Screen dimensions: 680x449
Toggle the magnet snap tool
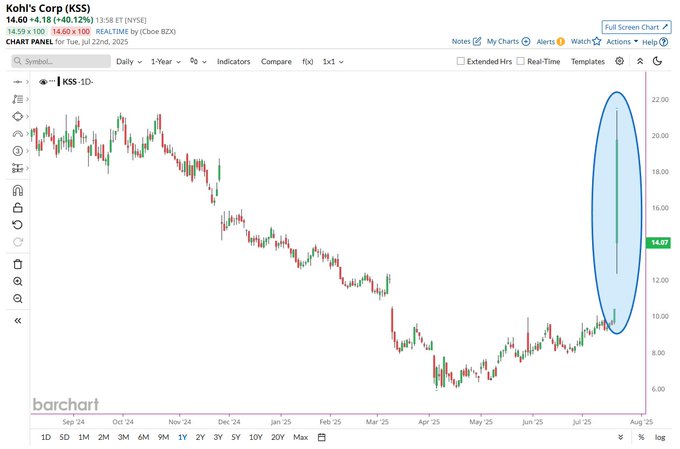(17, 190)
